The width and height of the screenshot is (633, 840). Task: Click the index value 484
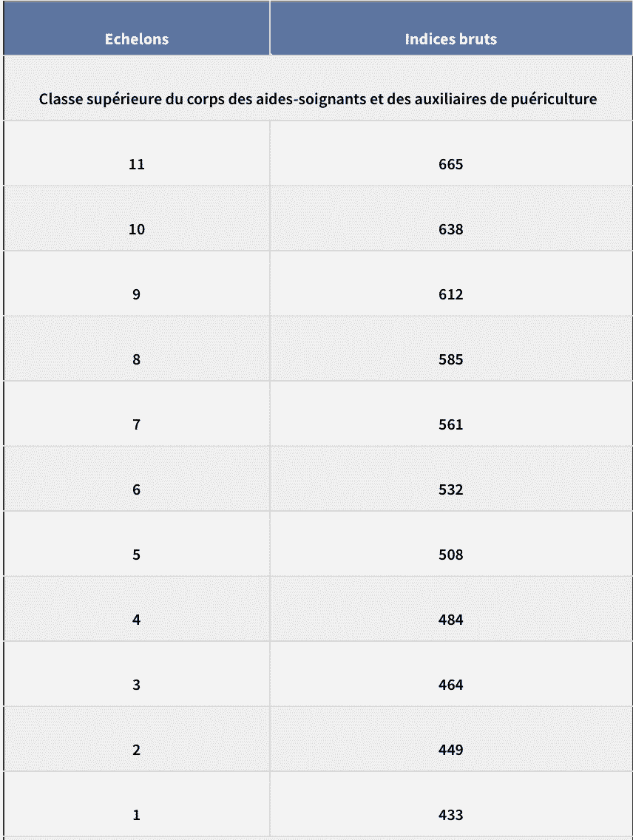point(450,620)
